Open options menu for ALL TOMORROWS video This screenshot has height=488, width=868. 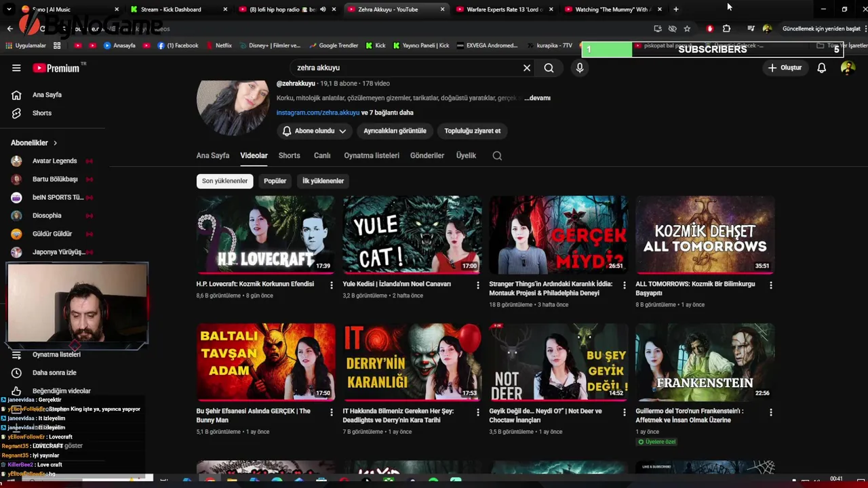tap(770, 285)
